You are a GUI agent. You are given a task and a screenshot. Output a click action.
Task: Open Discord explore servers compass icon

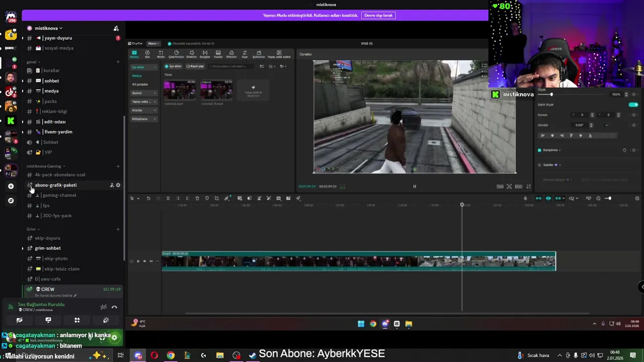(x=11, y=201)
